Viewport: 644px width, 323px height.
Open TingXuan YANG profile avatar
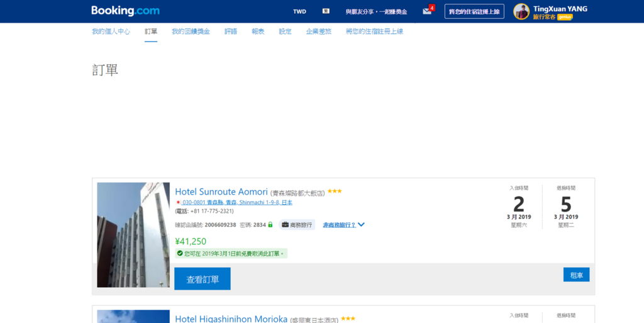pos(521,11)
